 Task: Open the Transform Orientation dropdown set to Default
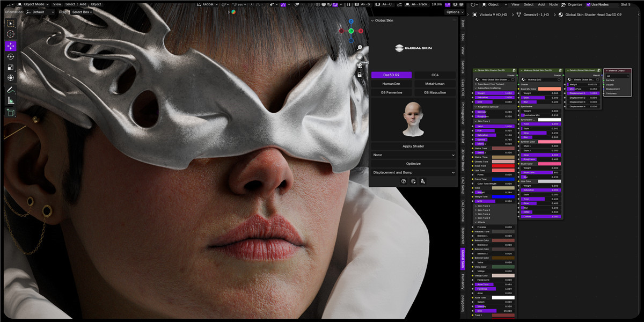pyautogui.click(x=42, y=11)
